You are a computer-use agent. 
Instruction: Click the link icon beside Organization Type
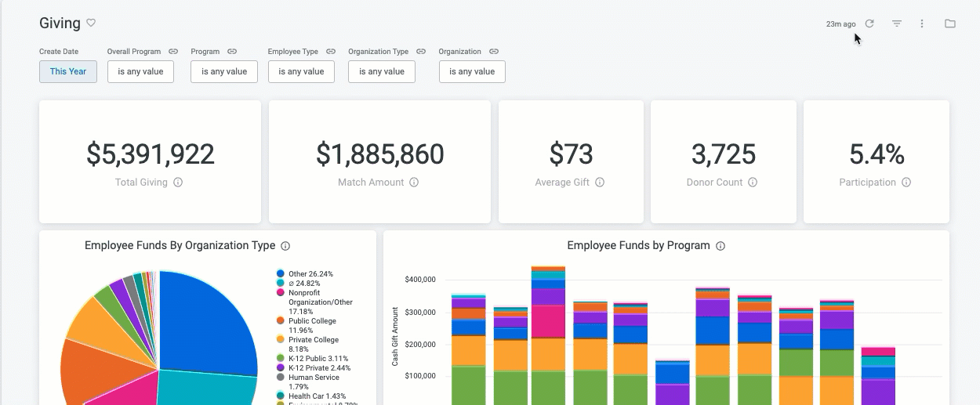tap(421, 52)
